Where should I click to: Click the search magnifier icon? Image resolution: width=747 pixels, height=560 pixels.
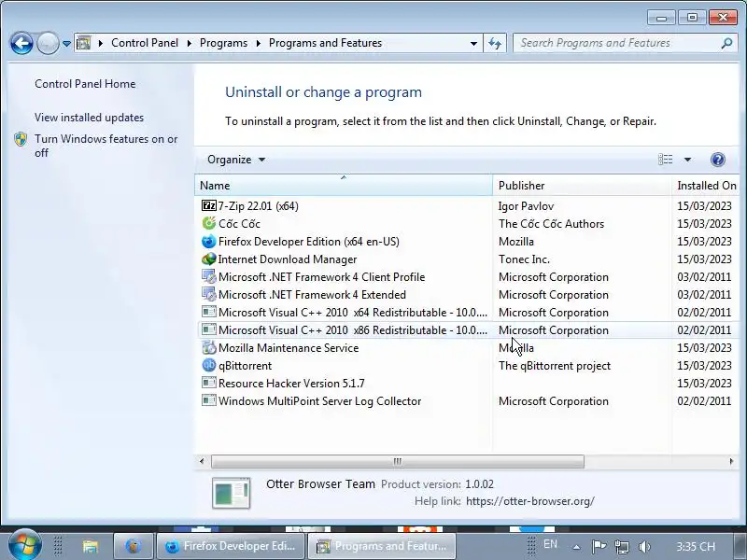pyautogui.click(x=726, y=43)
